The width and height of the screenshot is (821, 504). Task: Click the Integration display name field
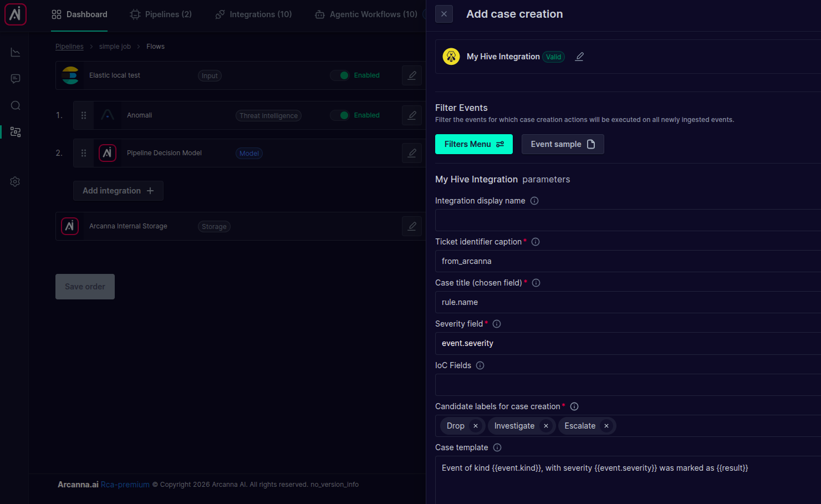tap(628, 220)
